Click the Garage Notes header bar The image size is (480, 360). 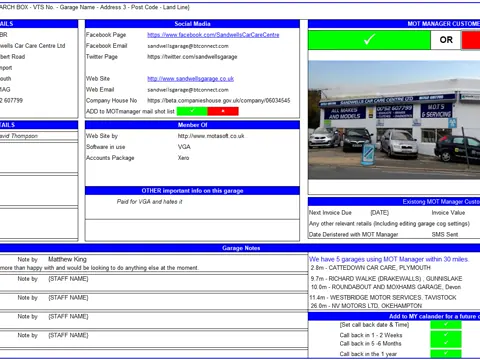(240, 248)
